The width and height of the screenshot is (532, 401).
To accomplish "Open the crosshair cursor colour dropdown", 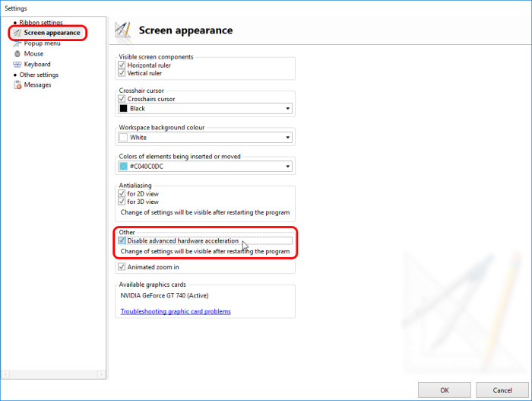I will (287, 109).
